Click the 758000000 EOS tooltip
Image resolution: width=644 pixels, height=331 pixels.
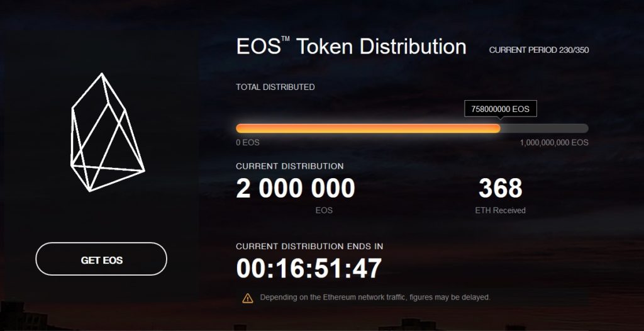(x=500, y=109)
